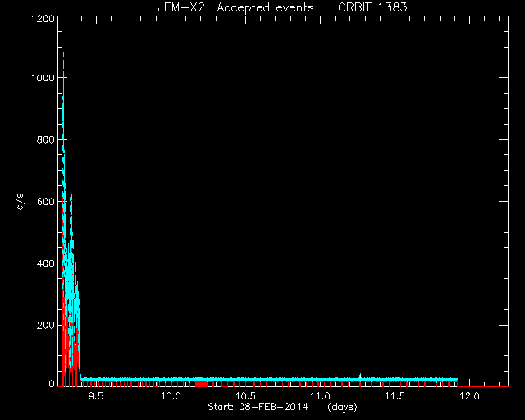Click the 12.0 x-axis tick label

pyautogui.click(x=469, y=396)
